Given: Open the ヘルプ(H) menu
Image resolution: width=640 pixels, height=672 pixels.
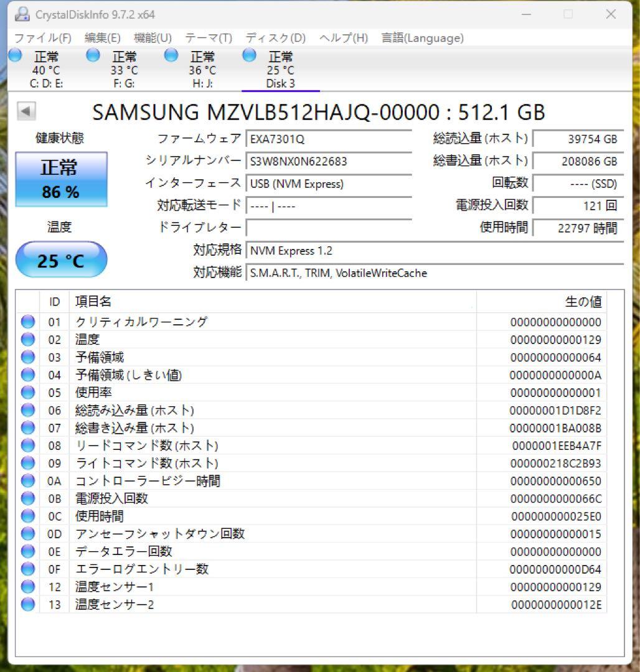Looking at the screenshot, I should pos(344,38).
